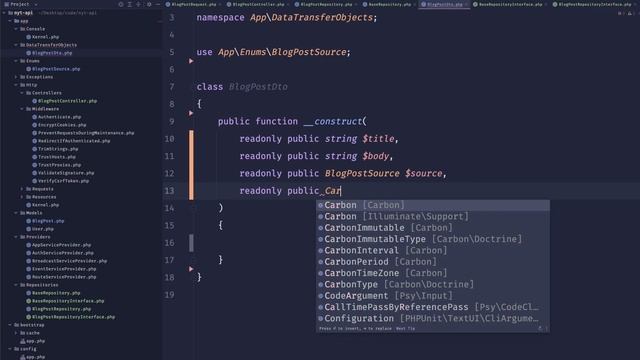640x360 pixels.
Task: Choose CarbonInterval from completion list
Action: tap(433, 250)
